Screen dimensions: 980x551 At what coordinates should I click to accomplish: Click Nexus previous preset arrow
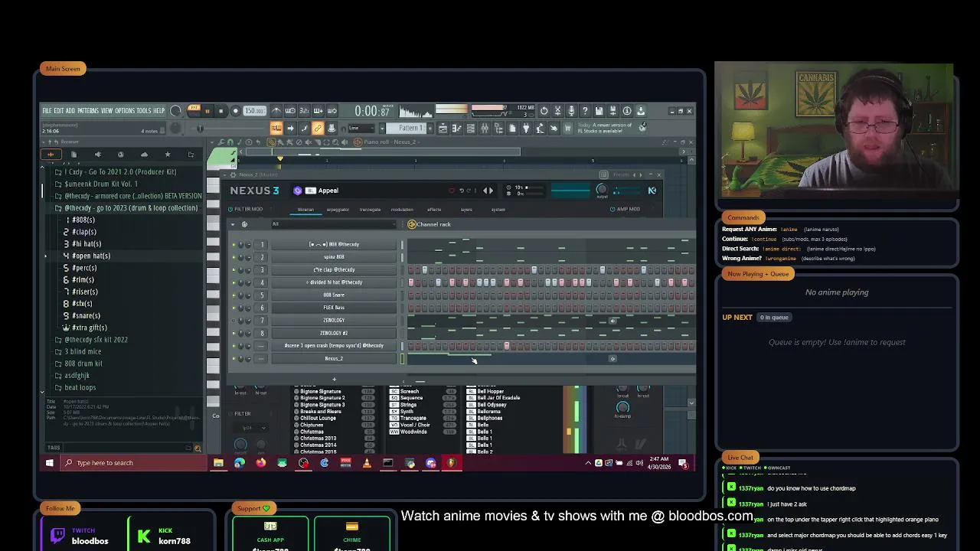tap(485, 191)
